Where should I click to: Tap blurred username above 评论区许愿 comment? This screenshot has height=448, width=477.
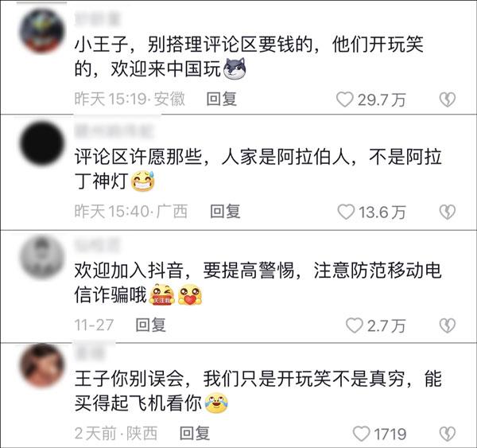tap(114, 131)
